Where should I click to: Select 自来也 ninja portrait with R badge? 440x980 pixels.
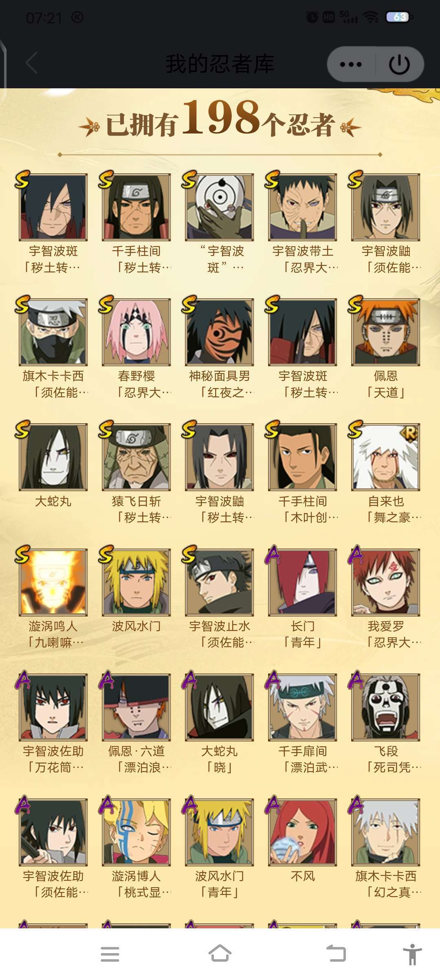click(386, 457)
